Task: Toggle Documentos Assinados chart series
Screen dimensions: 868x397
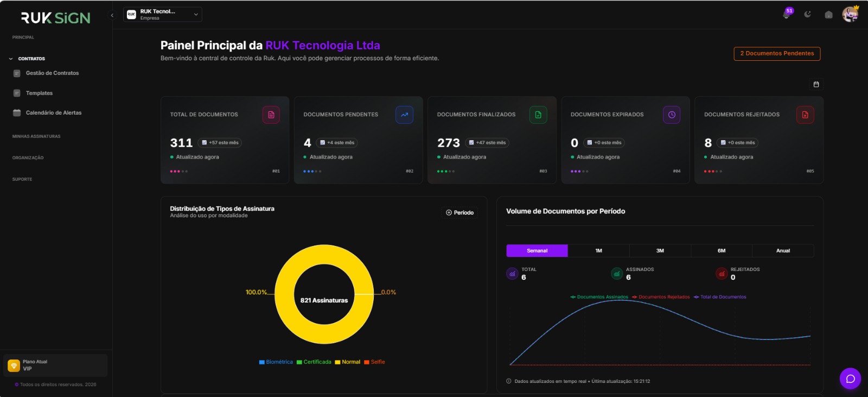Action: (599, 297)
